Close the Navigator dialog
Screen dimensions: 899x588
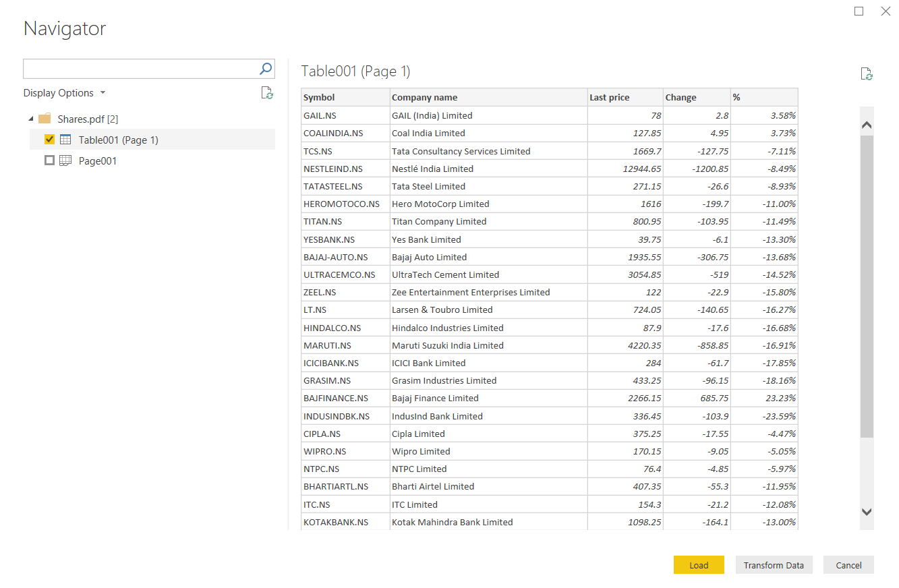(x=886, y=11)
